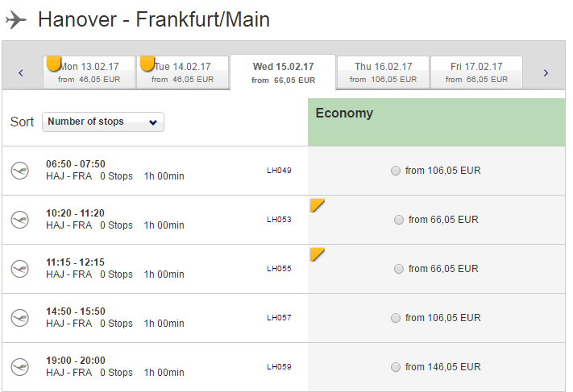Screen dimensions: 573x392
Task: Click the Lufthansa logo for flight LH059
Action: point(20,367)
